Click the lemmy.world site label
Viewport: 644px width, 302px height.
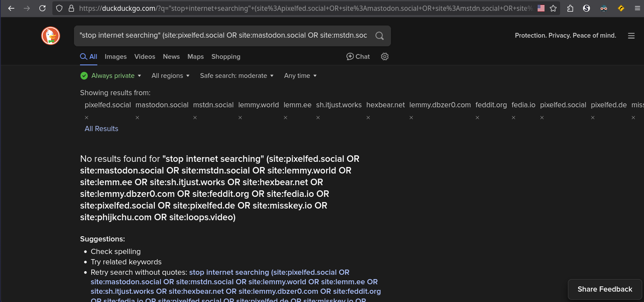tap(259, 105)
